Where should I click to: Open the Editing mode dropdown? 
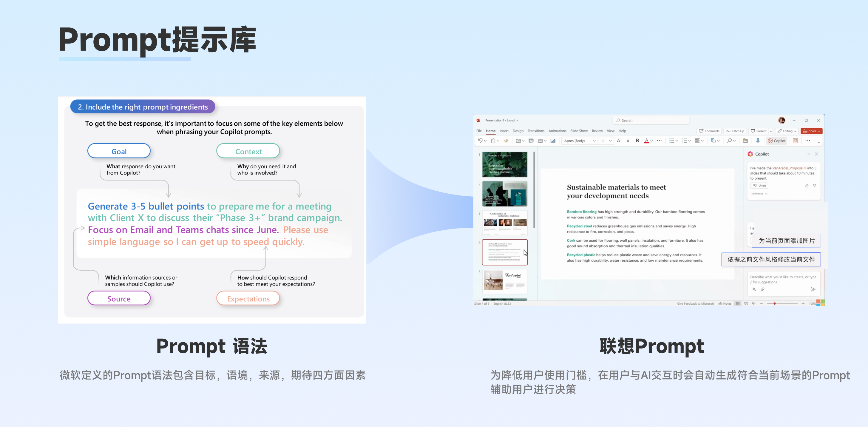[787, 131]
